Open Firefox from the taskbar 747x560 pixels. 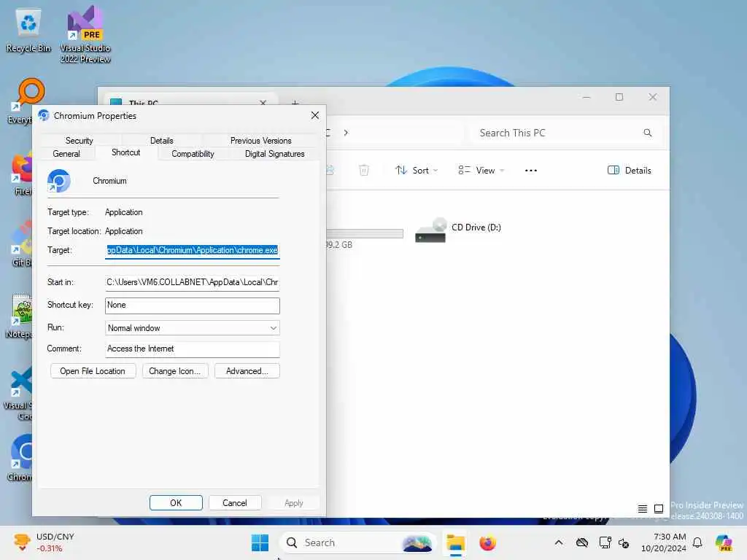point(487,542)
